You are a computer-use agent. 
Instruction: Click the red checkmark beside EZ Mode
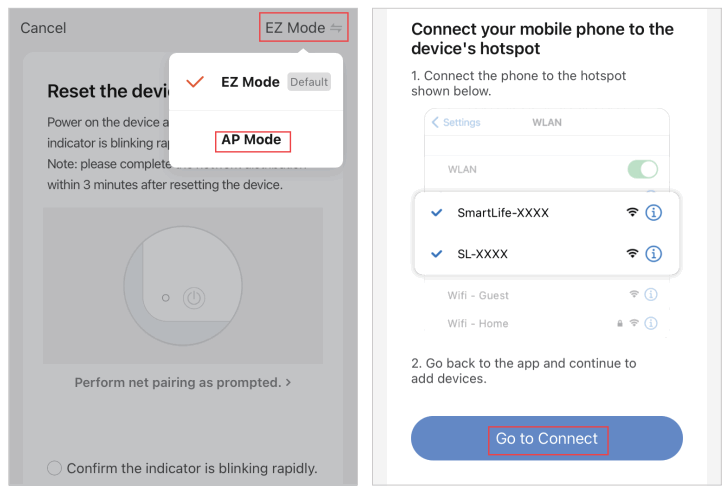point(196,82)
